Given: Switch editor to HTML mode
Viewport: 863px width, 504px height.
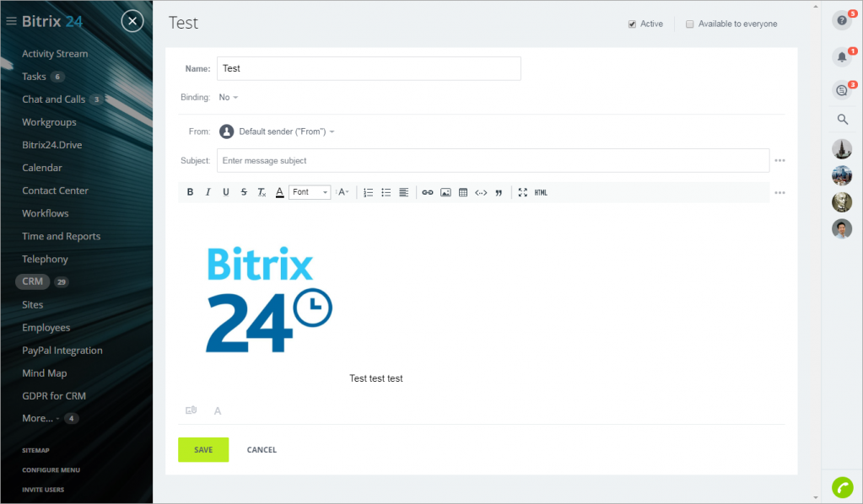Looking at the screenshot, I should pos(541,192).
